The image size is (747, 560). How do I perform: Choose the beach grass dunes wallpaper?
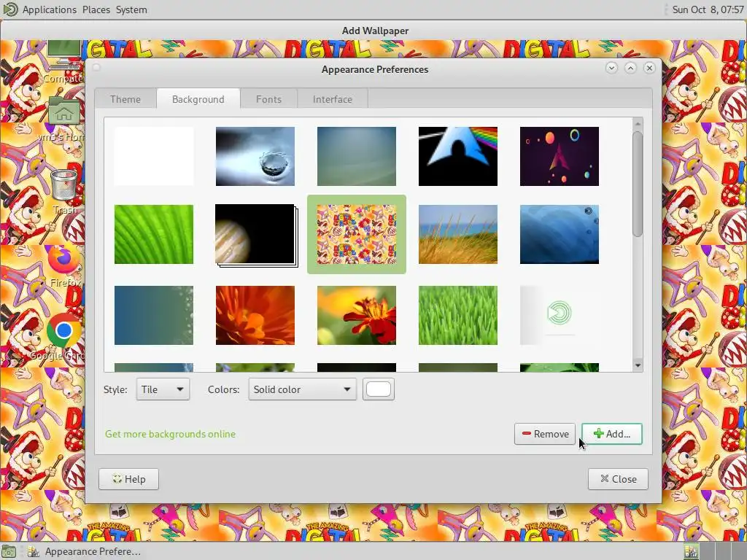458,234
